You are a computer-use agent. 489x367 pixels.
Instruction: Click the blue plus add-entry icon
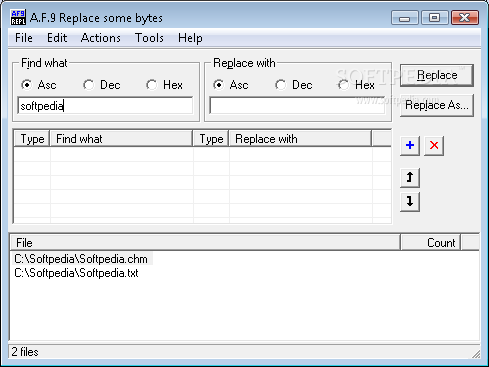point(410,145)
